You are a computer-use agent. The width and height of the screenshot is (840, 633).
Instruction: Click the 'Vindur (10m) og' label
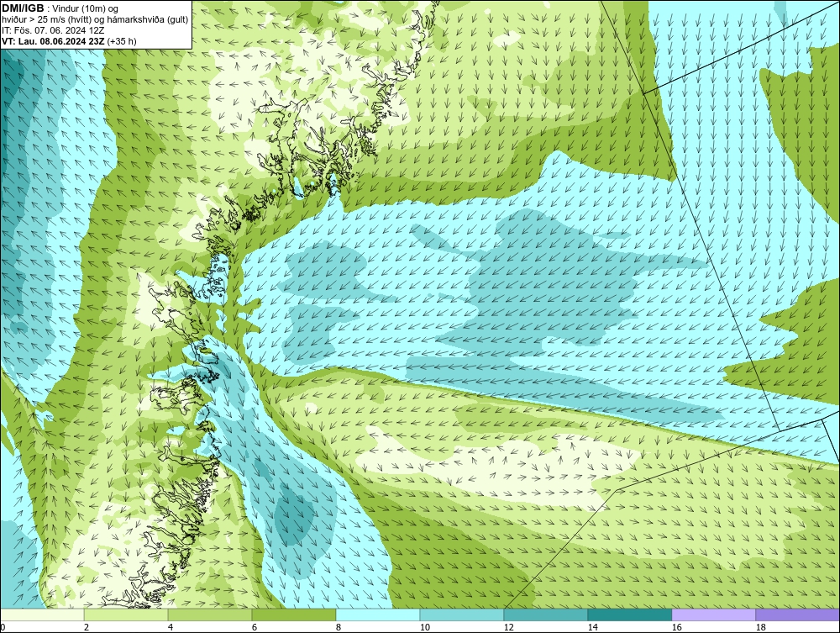pyautogui.click(x=87, y=8)
